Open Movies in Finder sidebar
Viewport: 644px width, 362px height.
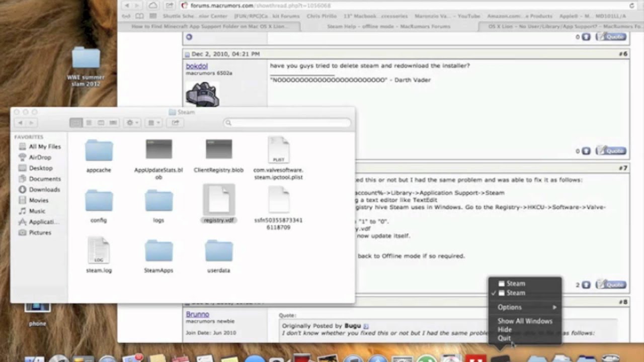pos(33,200)
